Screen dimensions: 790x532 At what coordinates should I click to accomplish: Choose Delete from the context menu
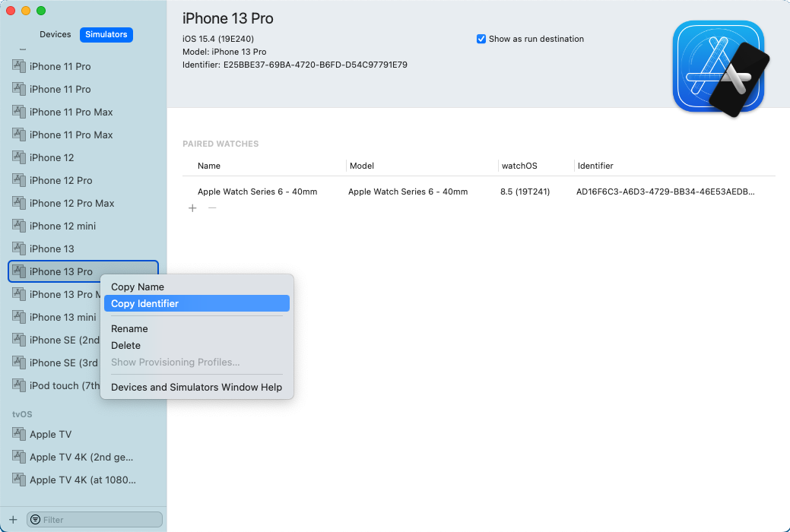[x=125, y=345]
